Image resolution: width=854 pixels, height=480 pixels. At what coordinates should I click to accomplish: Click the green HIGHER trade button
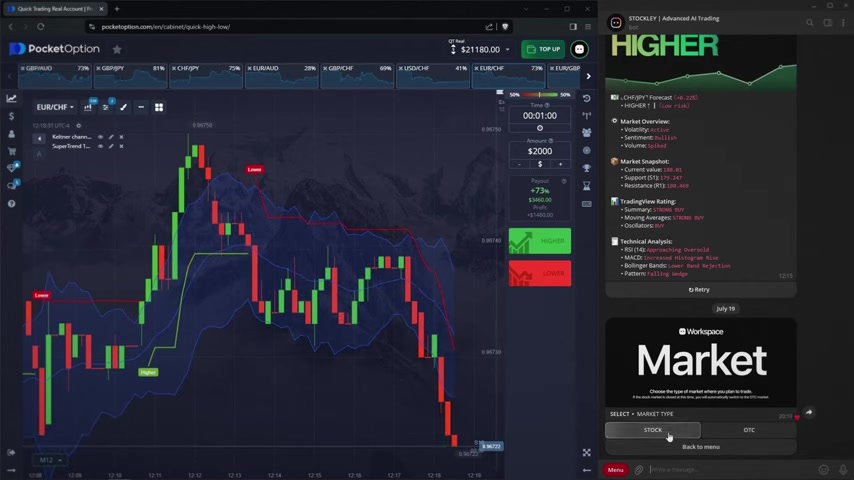(540, 241)
